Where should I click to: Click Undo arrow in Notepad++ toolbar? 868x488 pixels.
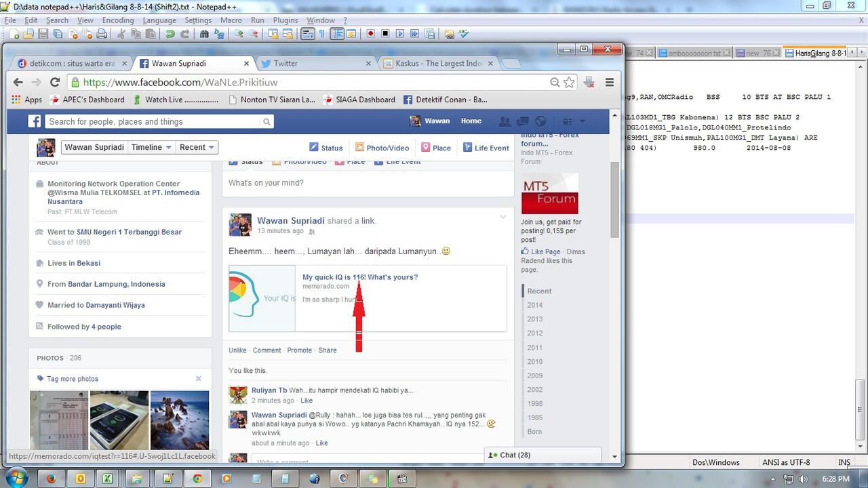170,33
